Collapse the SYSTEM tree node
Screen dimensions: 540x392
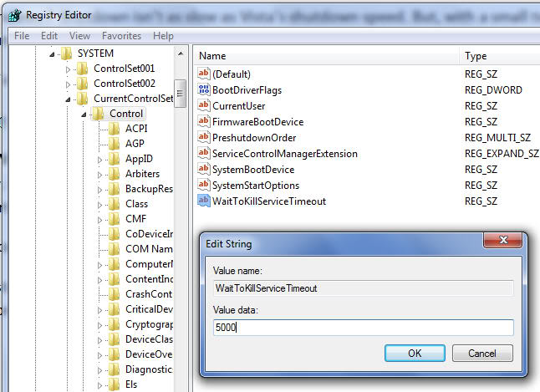[x=53, y=53]
